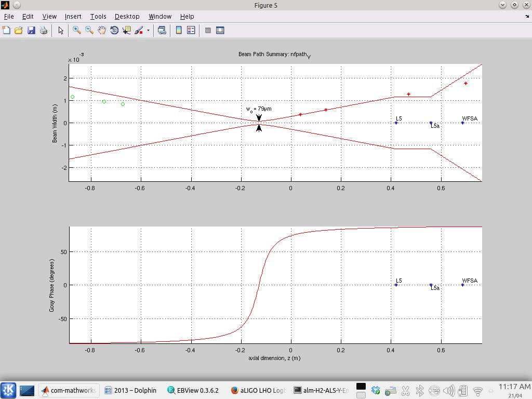Enable the Rotate 3D tool

[114, 30]
